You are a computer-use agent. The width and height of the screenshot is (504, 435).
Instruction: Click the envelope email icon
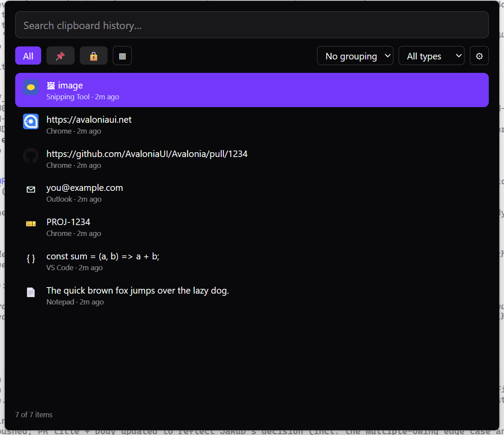31,190
